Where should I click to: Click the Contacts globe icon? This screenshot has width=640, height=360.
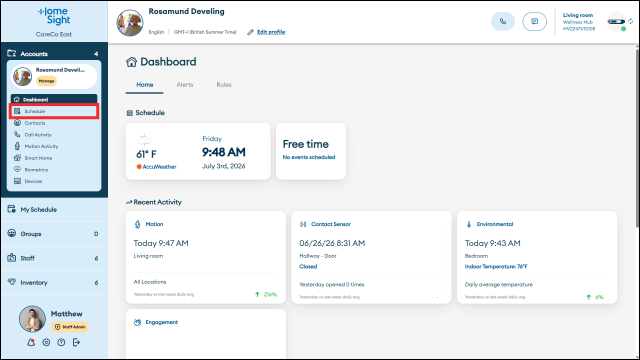coord(17,122)
